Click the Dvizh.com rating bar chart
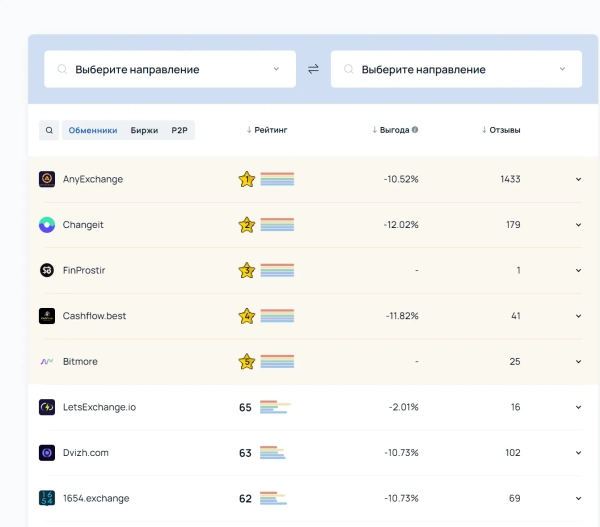This screenshot has height=527, width=600. [273, 452]
